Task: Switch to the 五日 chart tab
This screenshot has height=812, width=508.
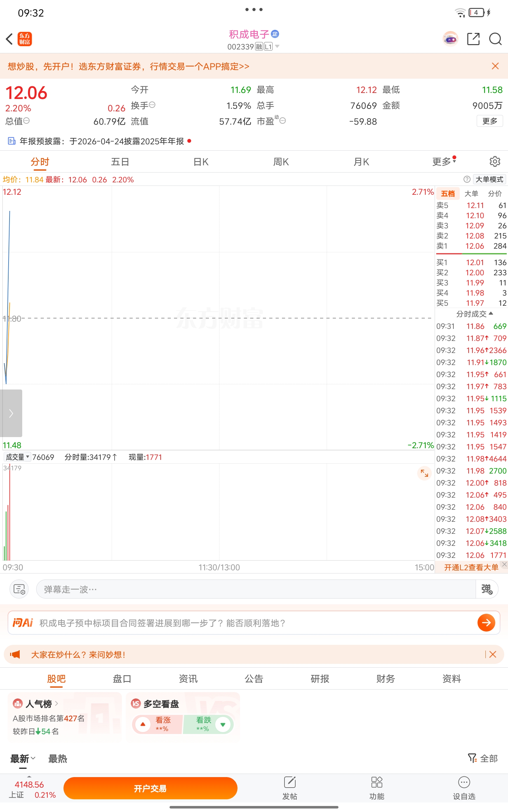Action: 120,162
